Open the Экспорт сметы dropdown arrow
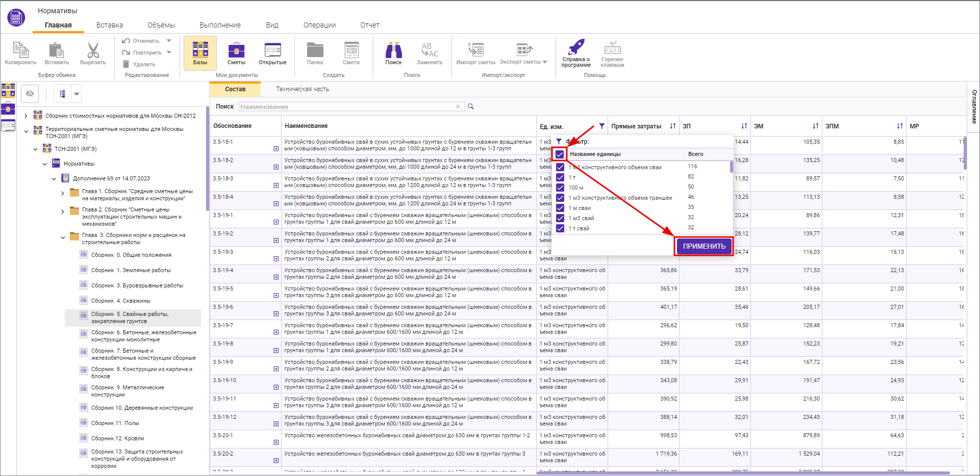 545,62
